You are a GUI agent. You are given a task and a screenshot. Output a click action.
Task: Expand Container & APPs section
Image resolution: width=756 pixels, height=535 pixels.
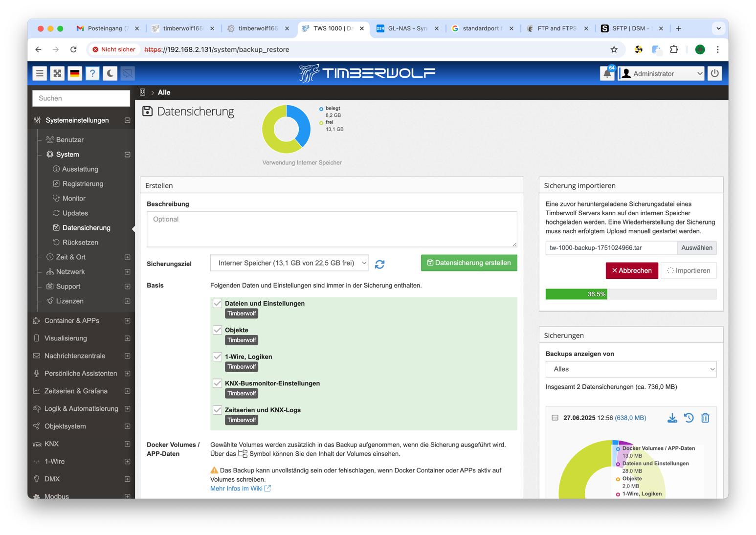point(128,321)
